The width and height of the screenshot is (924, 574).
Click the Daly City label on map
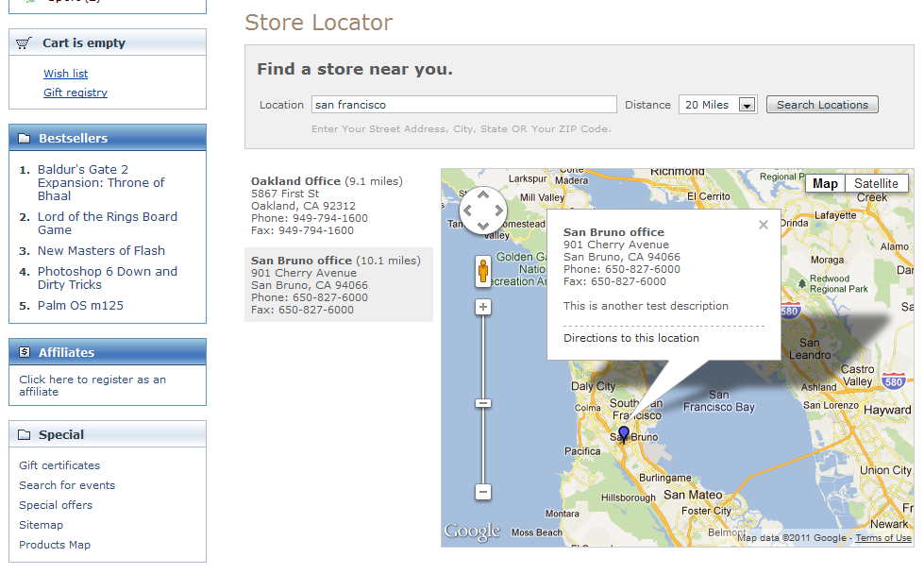(593, 386)
